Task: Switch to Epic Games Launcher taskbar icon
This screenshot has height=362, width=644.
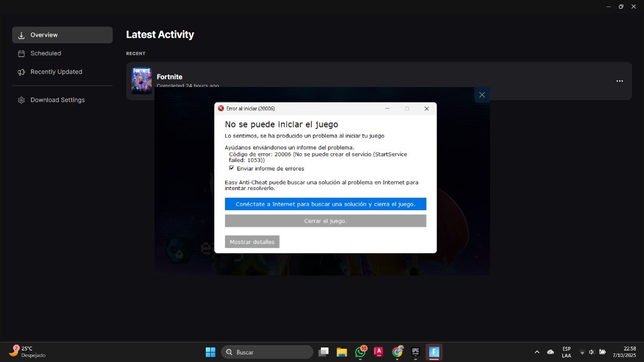Action: point(416,352)
